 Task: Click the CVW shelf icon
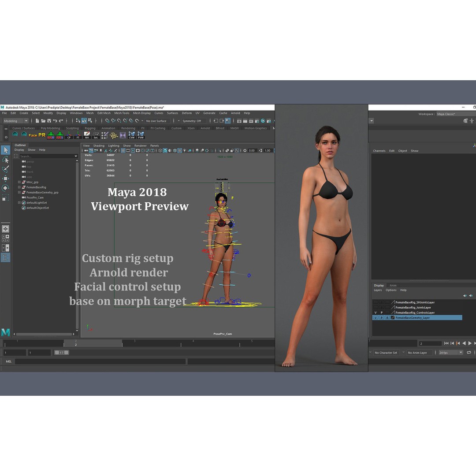pos(132,135)
